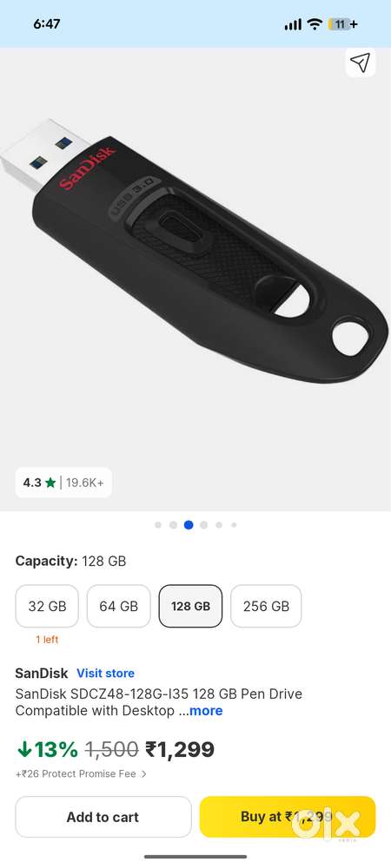Tap the cellular signal bars icon
The image size is (391, 868).
[x=293, y=24]
